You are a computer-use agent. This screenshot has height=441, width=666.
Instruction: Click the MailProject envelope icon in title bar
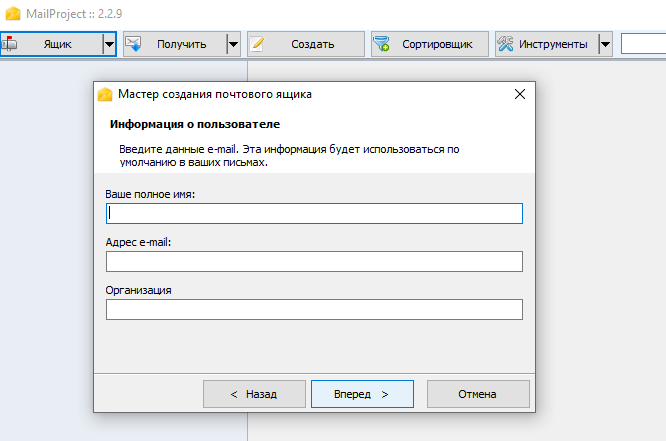click(13, 14)
